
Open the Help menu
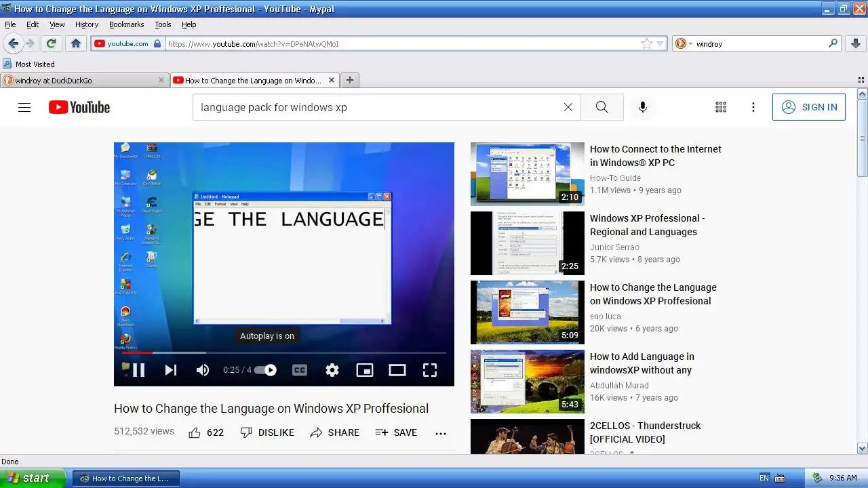[x=189, y=24]
